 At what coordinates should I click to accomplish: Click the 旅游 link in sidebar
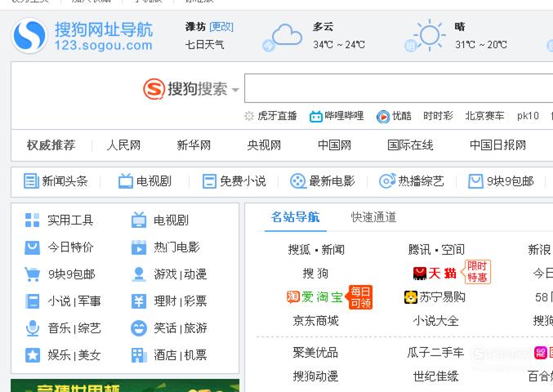pyautogui.click(x=195, y=328)
